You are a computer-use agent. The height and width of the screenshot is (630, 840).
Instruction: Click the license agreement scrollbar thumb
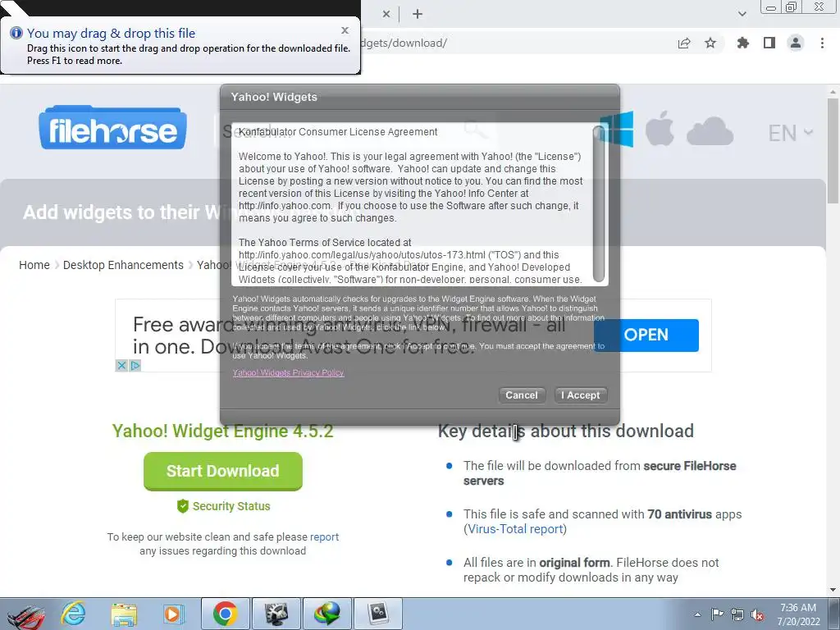(x=598, y=203)
